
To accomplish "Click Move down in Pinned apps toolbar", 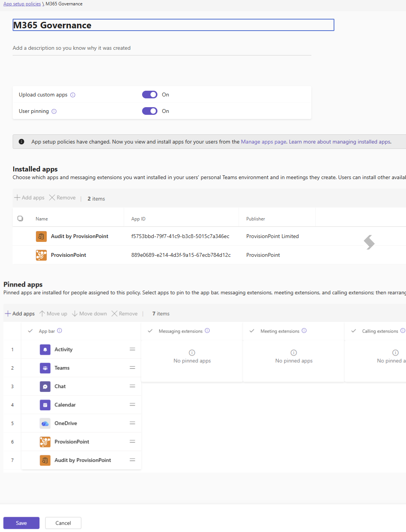I will click(89, 313).
